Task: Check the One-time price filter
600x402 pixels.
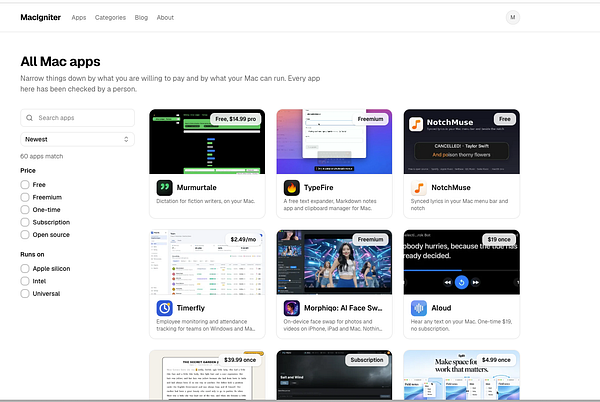Action: [x=25, y=210]
